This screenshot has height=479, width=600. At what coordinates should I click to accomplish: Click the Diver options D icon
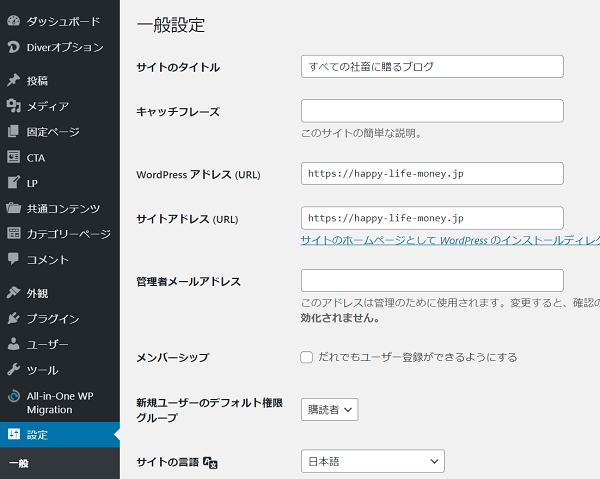13,47
